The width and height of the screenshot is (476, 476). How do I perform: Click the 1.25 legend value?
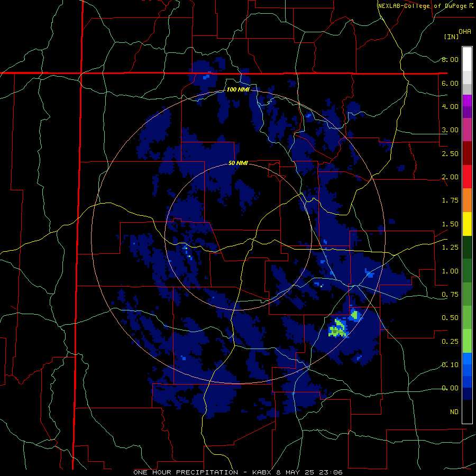click(x=450, y=248)
